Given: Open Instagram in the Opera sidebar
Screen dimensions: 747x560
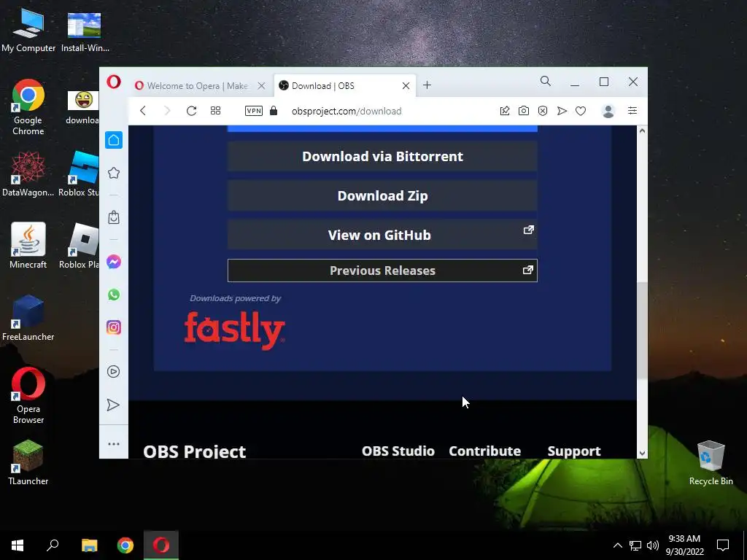Looking at the screenshot, I should point(113,327).
